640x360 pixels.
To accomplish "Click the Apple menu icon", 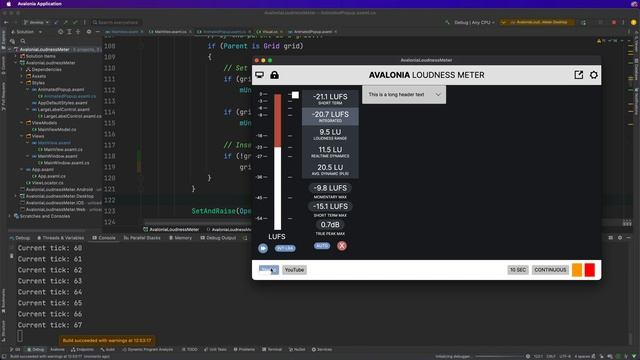I will point(8,4).
